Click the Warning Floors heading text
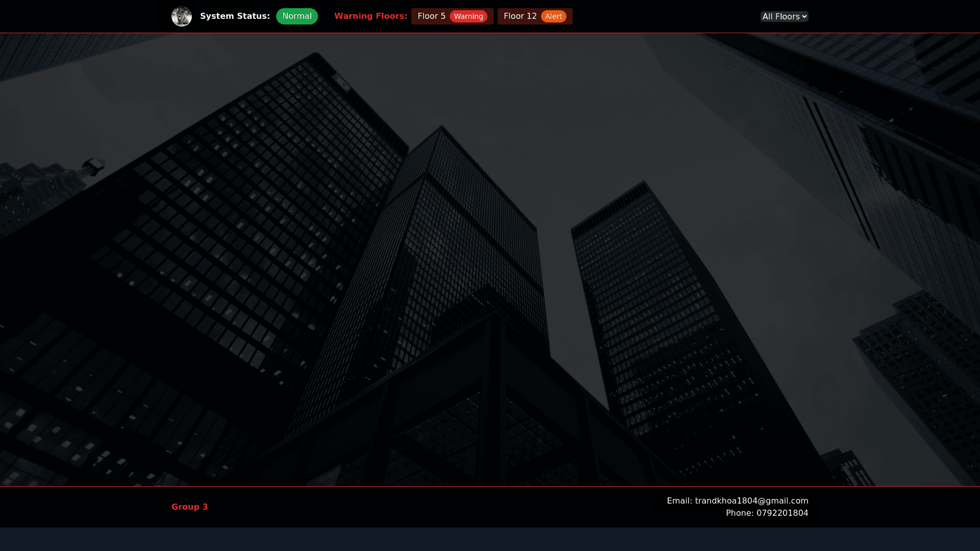The image size is (980, 551). point(371,16)
